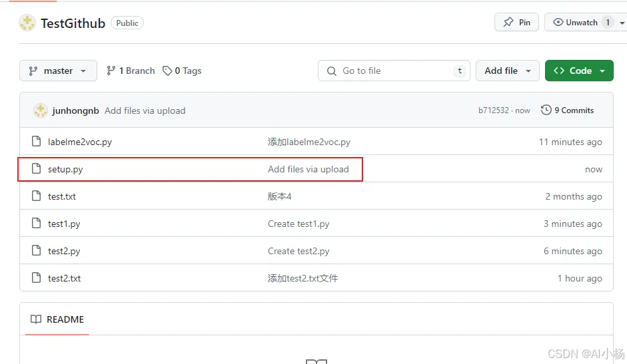Open the setup.py file

pos(65,170)
